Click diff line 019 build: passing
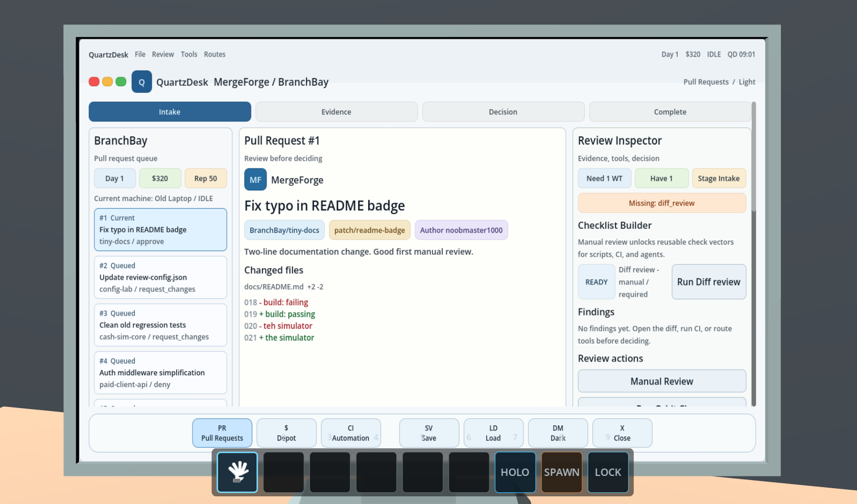857x504 pixels. [x=280, y=314]
